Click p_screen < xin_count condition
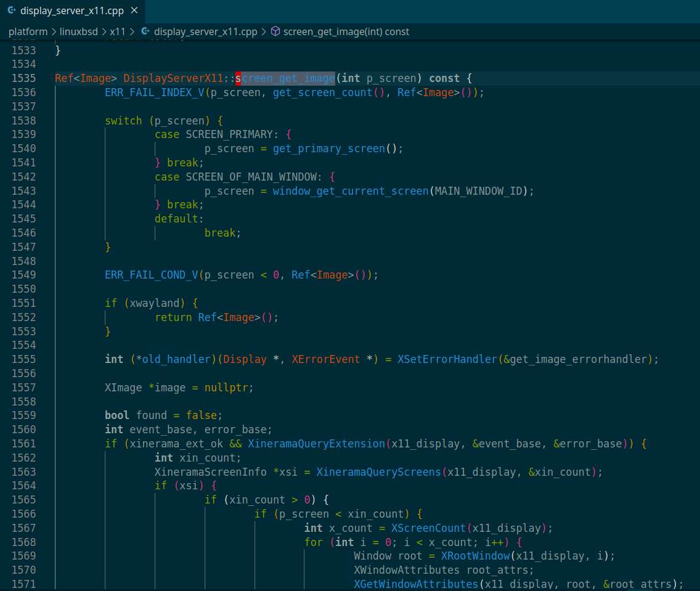 (341, 514)
